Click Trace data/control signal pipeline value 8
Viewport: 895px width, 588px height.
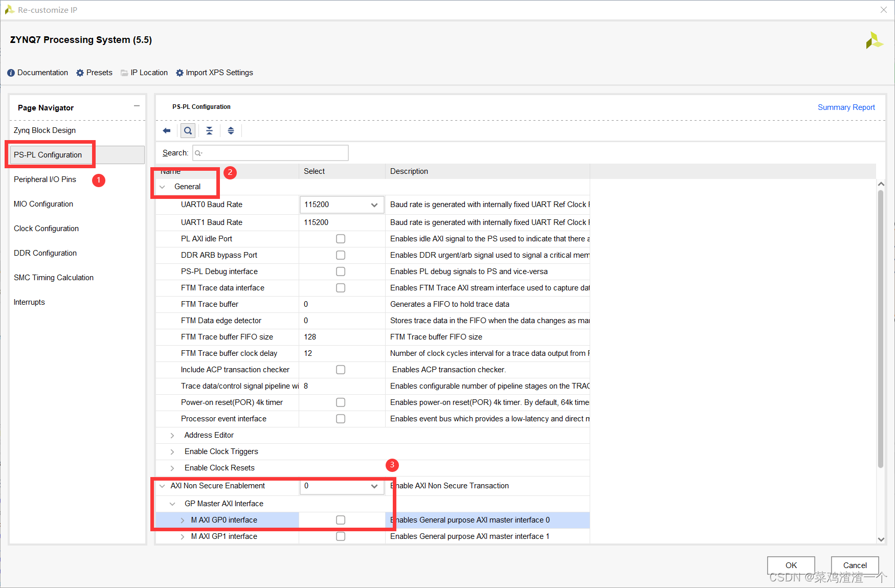coord(306,386)
